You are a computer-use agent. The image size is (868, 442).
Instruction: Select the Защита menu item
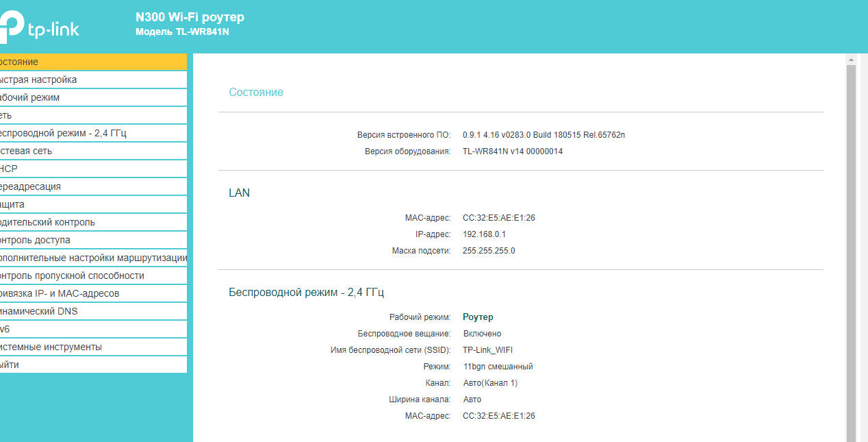coord(93,204)
